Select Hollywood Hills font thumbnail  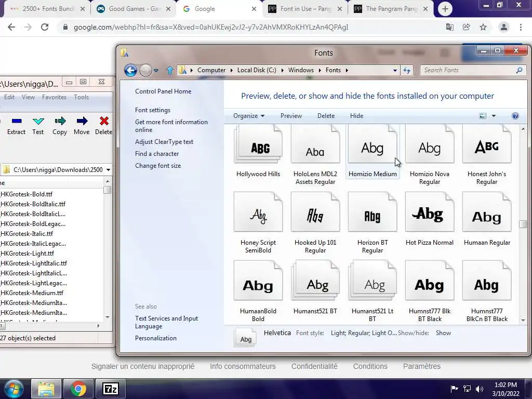click(x=258, y=144)
